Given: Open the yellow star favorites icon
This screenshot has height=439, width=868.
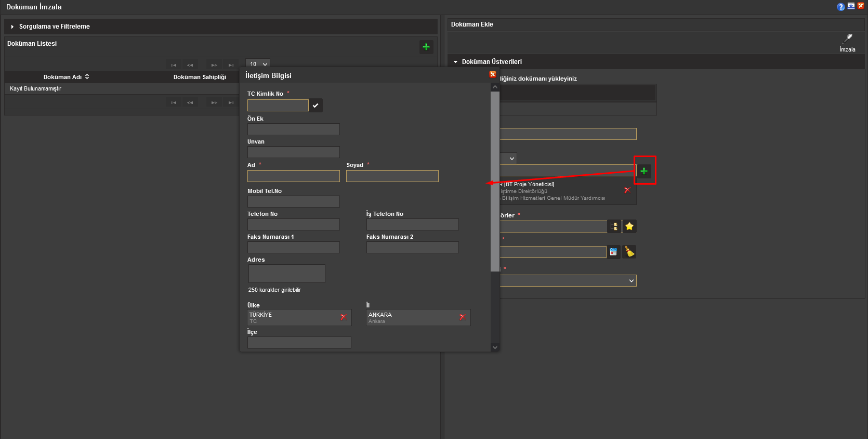Looking at the screenshot, I should pyautogui.click(x=629, y=226).
